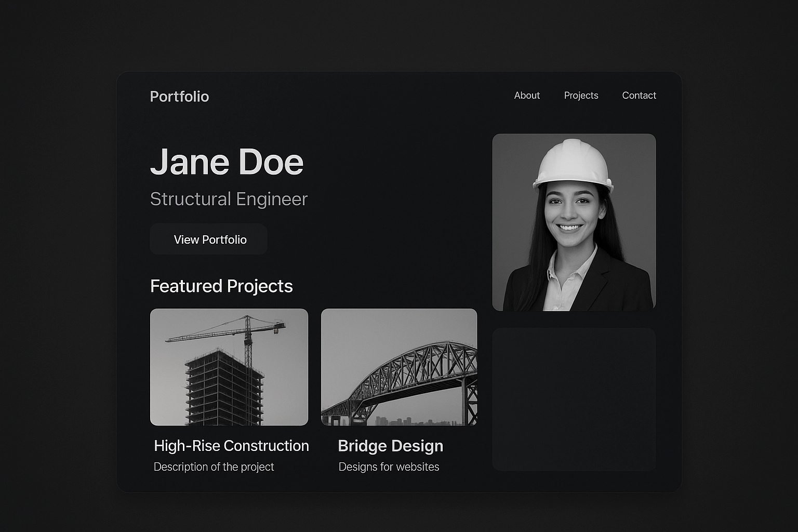The height and width of the screenshot is (532, 798).
Task: Click the engineer profile photo
Action: click(x=574, y=222)
